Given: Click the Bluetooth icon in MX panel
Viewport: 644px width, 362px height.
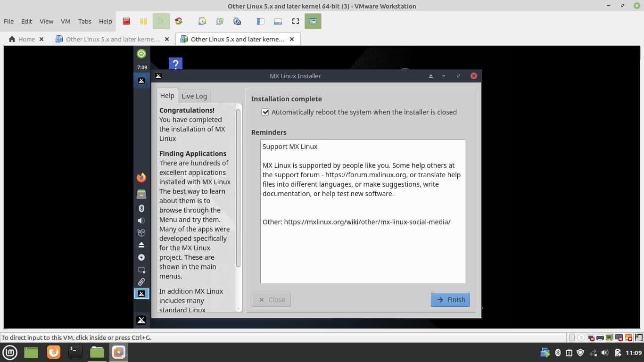Looking at the screenshot, I should pos(141,208).
